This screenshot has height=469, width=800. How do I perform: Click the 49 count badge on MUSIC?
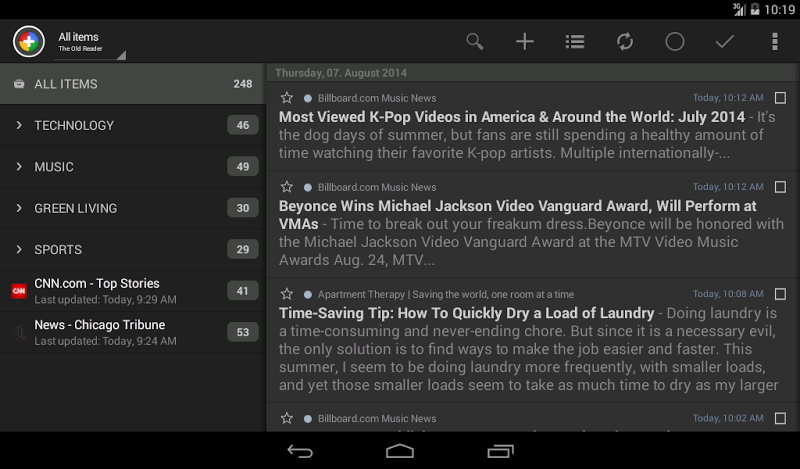click(x=243, y=166)
